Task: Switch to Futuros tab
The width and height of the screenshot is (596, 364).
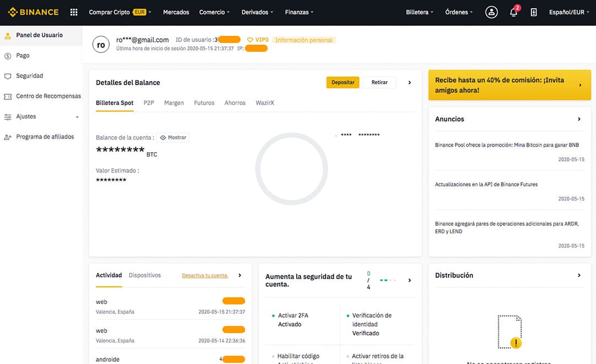Action: (204, 103)
